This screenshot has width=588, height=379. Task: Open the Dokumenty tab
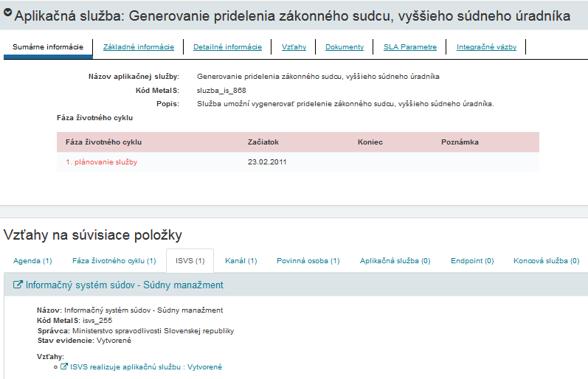click(345, 47)
